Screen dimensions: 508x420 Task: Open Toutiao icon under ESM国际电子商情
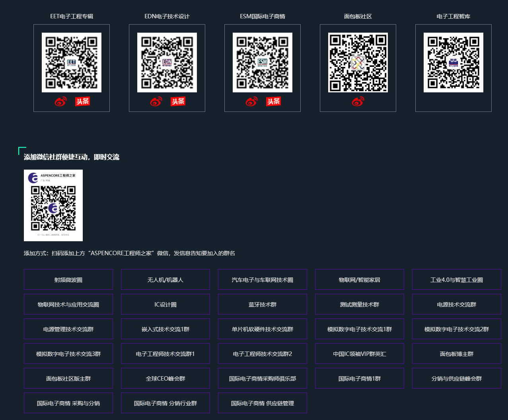coord(273,102)
